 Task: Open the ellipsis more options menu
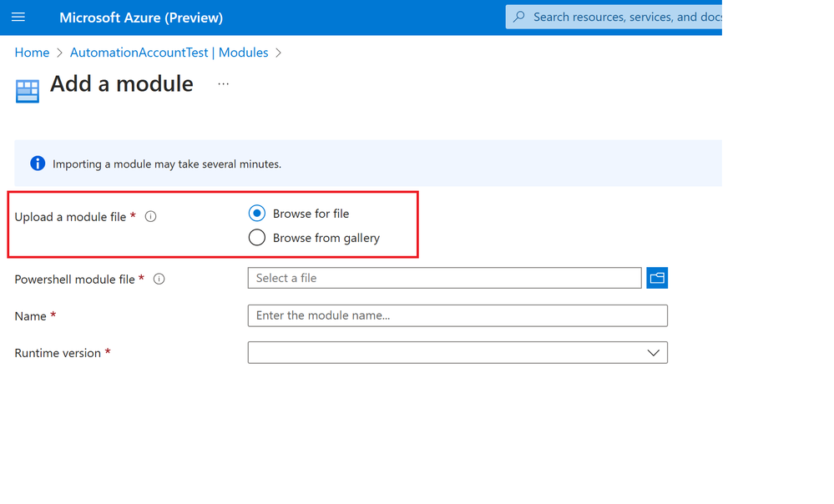point(224,84)
